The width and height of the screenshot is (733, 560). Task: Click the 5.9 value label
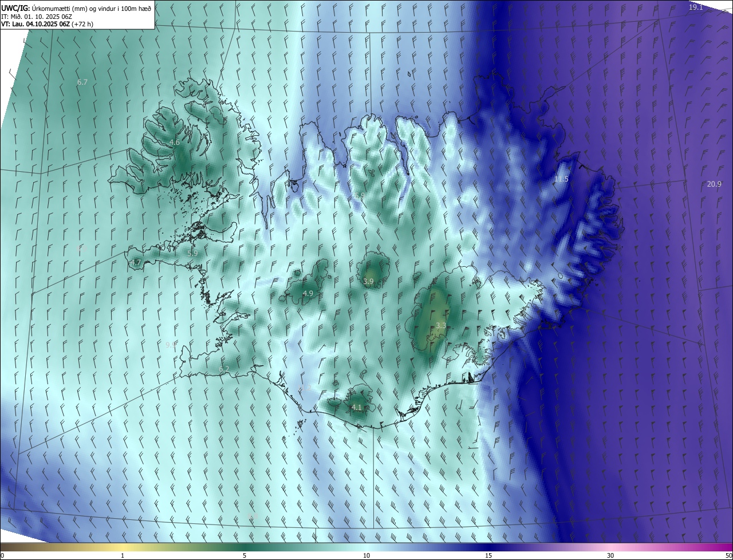(192, 253)
